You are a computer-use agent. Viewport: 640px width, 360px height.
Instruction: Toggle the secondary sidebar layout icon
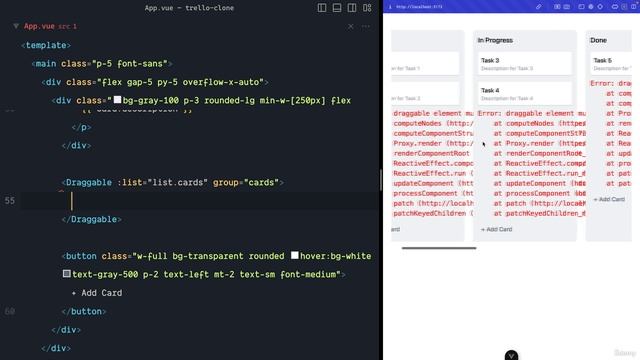[352, 8]
